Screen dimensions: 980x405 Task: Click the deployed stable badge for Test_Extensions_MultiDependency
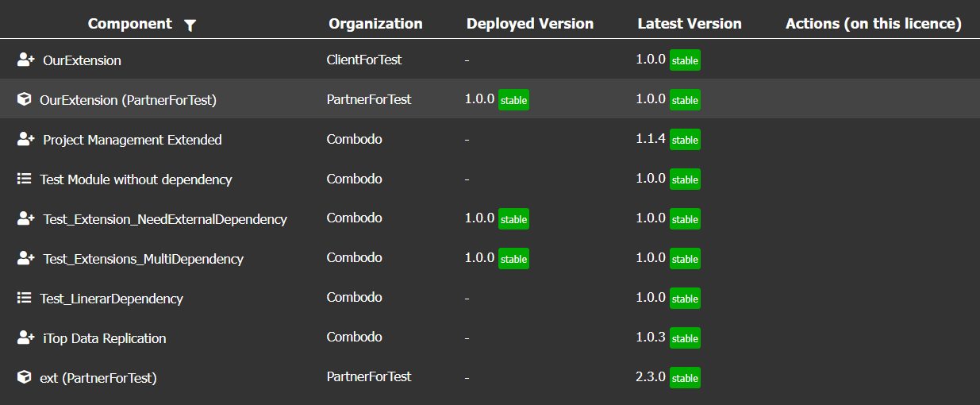[513, 259]
